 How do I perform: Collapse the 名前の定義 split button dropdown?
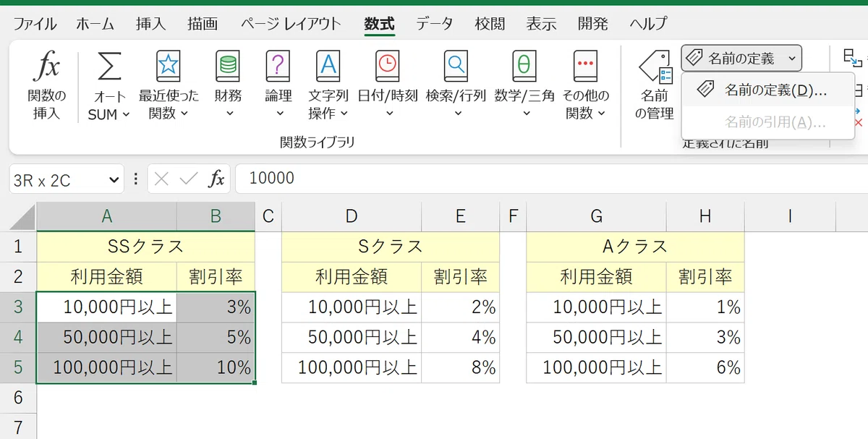pyautogui.click(x=793, y=59)
